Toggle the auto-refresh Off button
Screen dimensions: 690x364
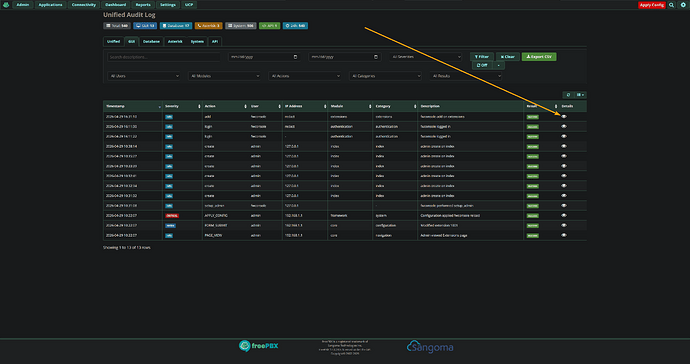[482, 65]
